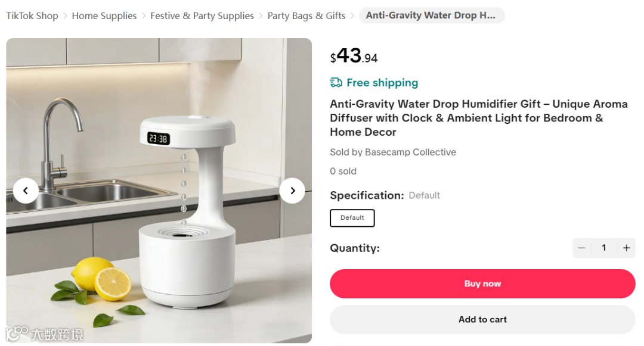
Task: Navigate to Party Bags & Gifts
Action: 306,15
